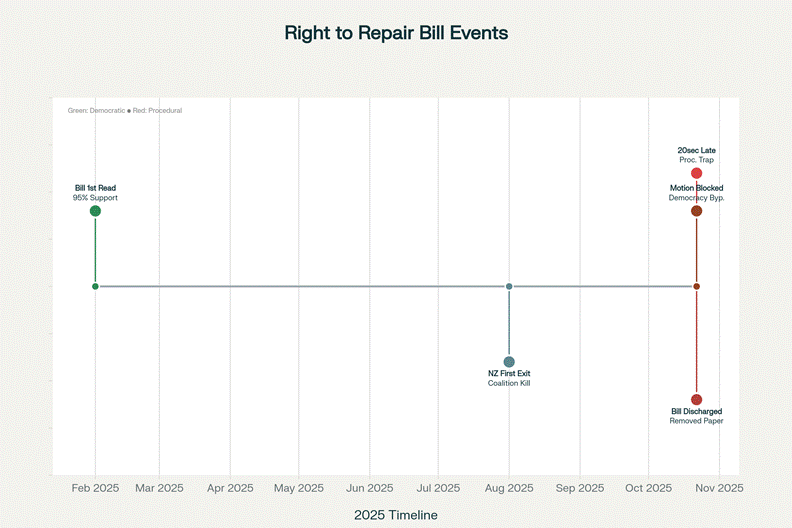Screen dimensions: 792x528
Task: Select the brown Motion Blocked marker
Action: coord(696,211)
